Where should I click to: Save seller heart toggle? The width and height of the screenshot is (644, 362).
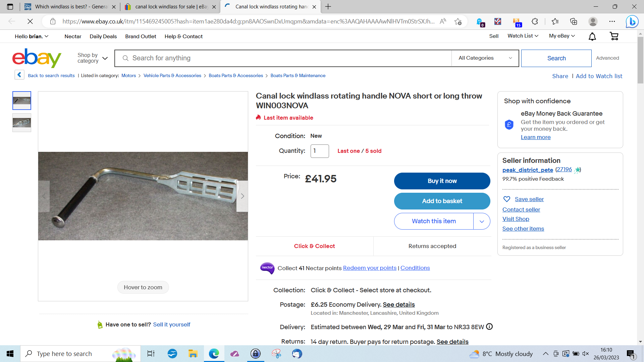coord(507,199)
